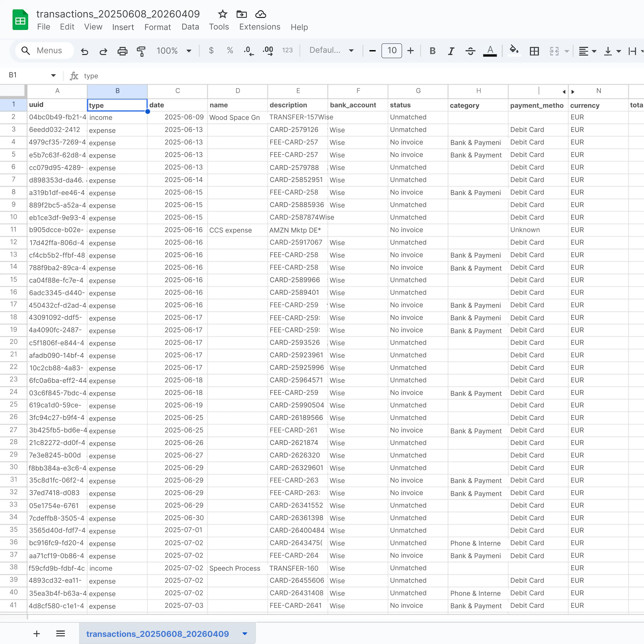Expand hidden columns with right arrow
This screenshot has height=644, width=644.
573,92
